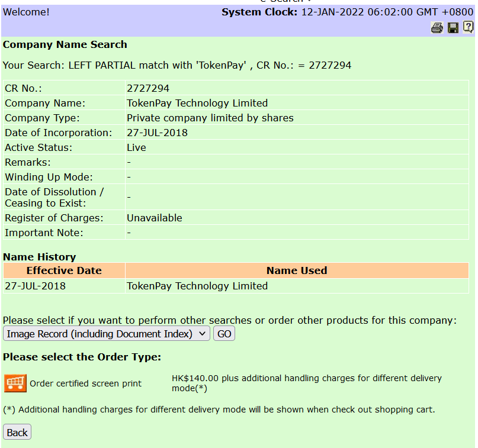Click Date of Incorporation value 27-JUL-2018
Image resolution: width=478 pixels, height=448 pixels.
tap(157, 133)
